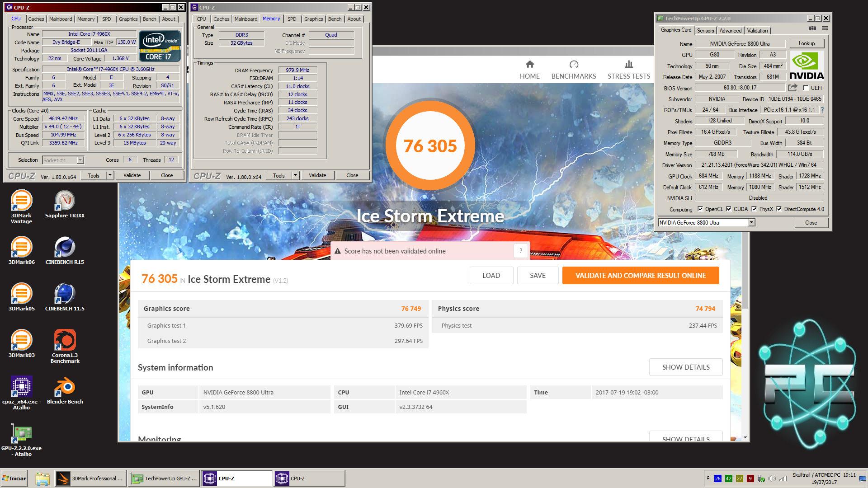Click the 3DMark scrollbar down arrow

[745, 437]
